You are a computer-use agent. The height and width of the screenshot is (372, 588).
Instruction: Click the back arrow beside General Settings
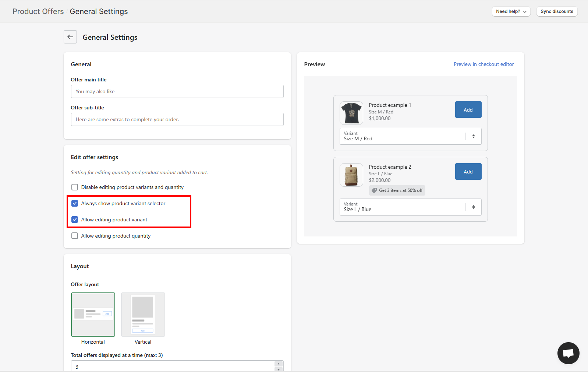[x=70, y=37]
